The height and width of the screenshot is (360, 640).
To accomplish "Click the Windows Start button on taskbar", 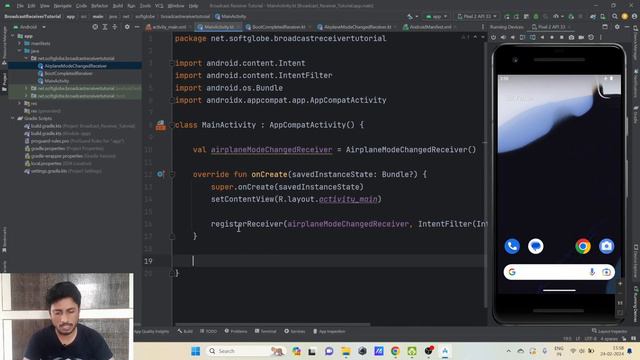I will 196,351.
